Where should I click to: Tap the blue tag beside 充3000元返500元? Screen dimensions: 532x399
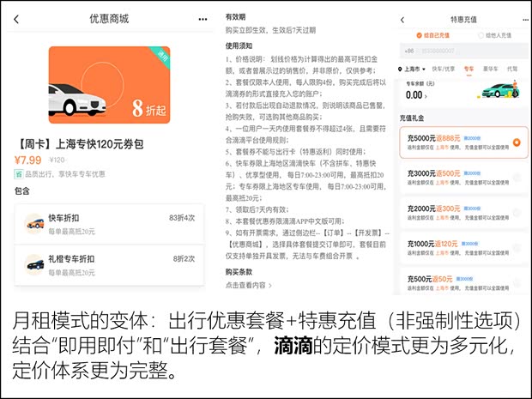pyautogui.click(x=472, y=173)
